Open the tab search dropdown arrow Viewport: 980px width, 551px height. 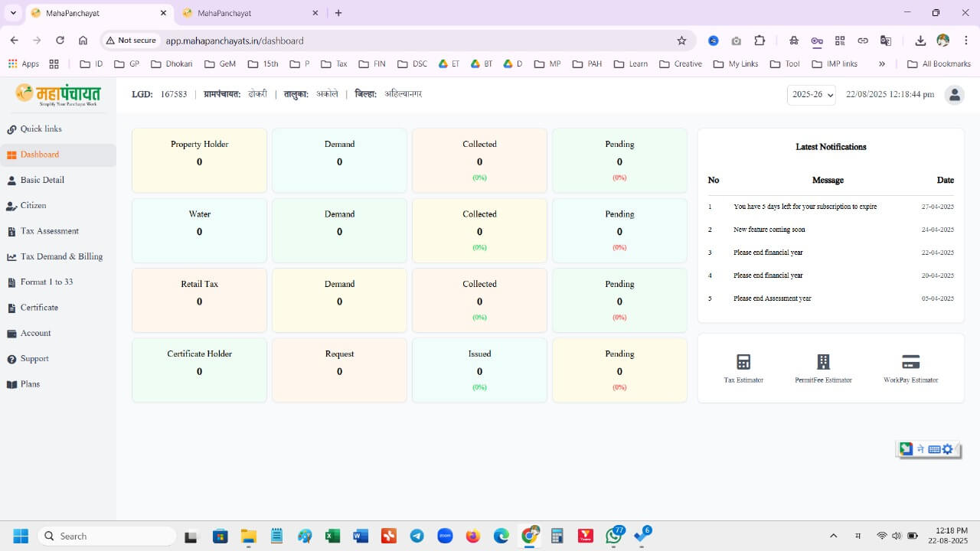pyautogui.click(x=13, y=13)
